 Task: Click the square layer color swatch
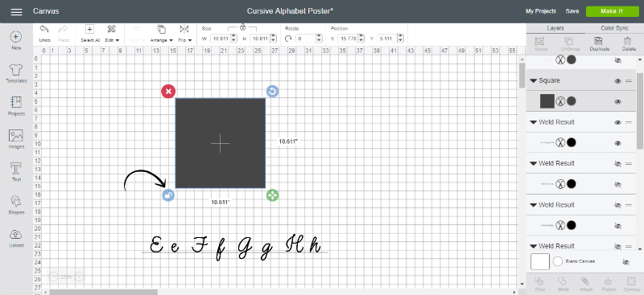[571, 101]
